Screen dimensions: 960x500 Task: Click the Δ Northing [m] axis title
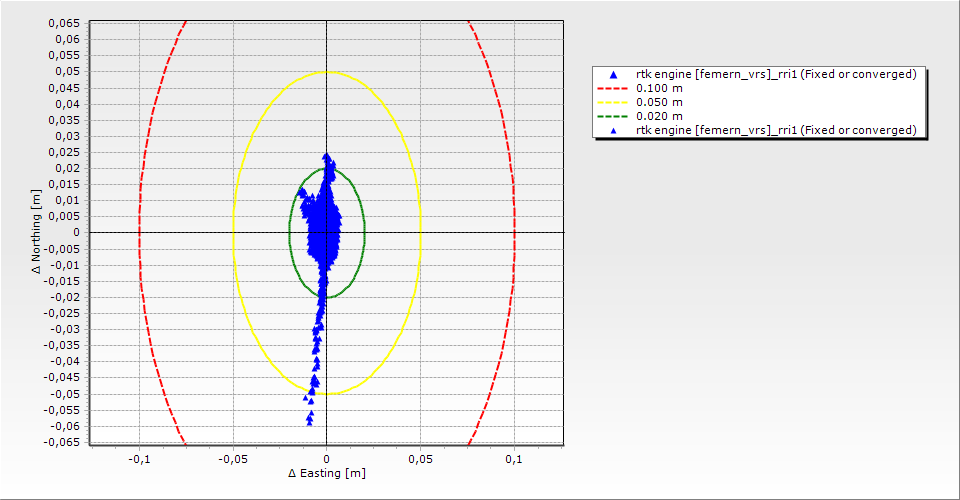pos(37,232)
